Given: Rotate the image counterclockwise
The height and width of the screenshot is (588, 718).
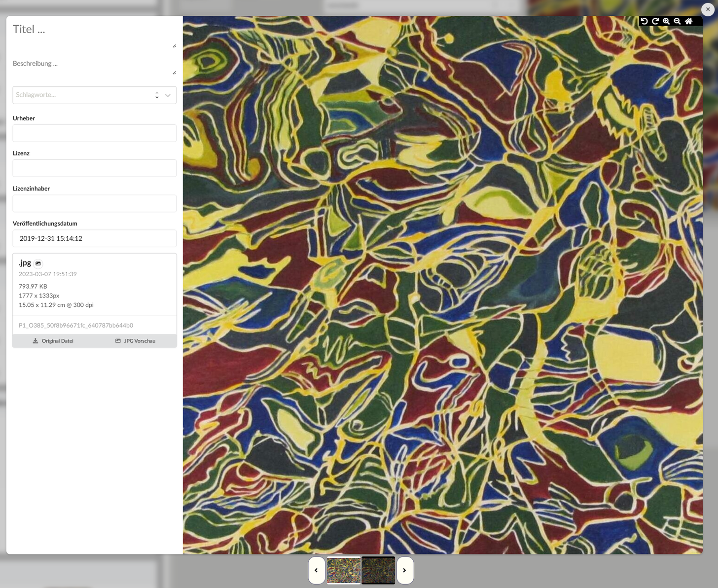Looking at the screenshot, I should [645, 21].
